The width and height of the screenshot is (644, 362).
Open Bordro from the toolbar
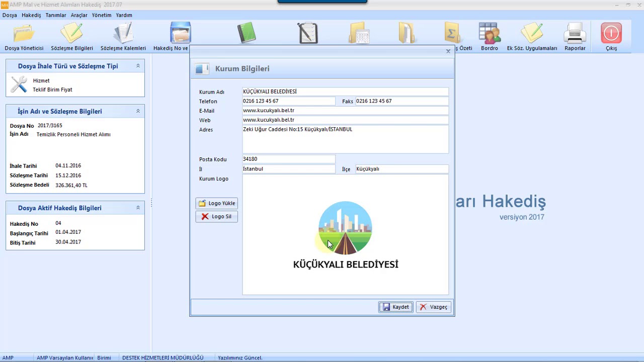tap(490, 37)
